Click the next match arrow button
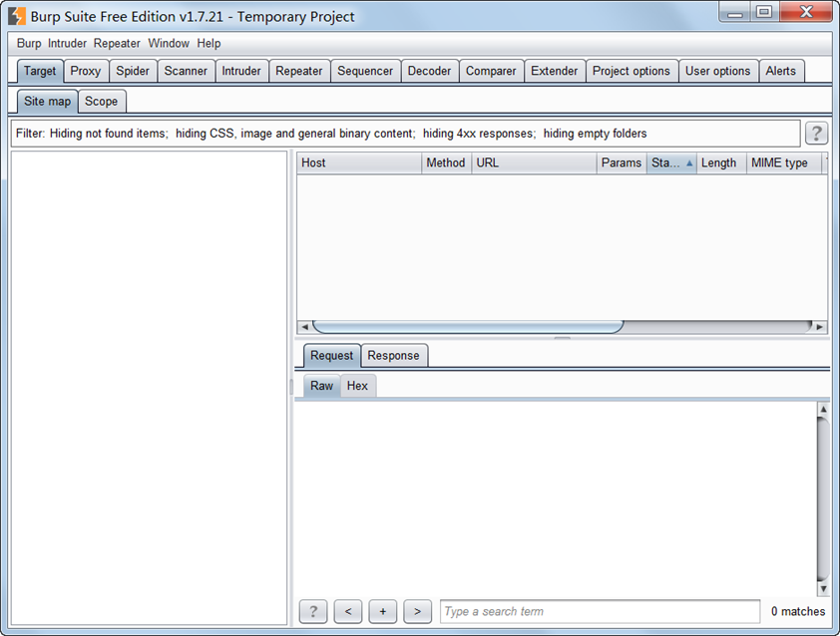 point(417,611)
